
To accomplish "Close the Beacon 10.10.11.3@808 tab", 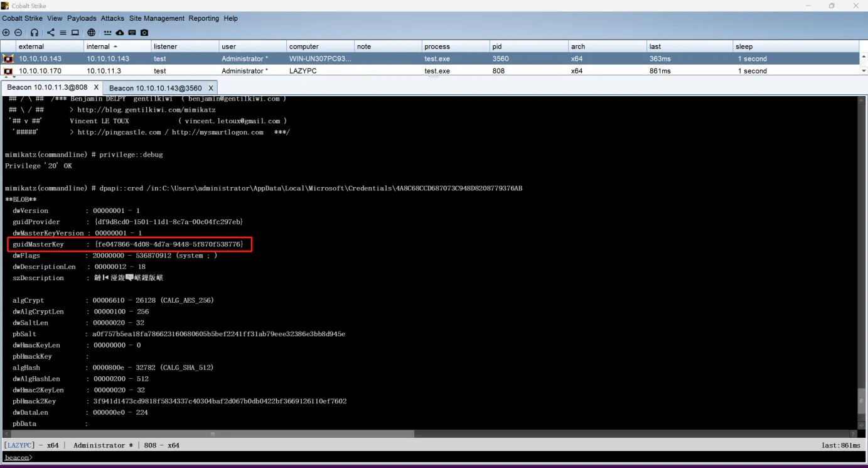I will point(96,87).
